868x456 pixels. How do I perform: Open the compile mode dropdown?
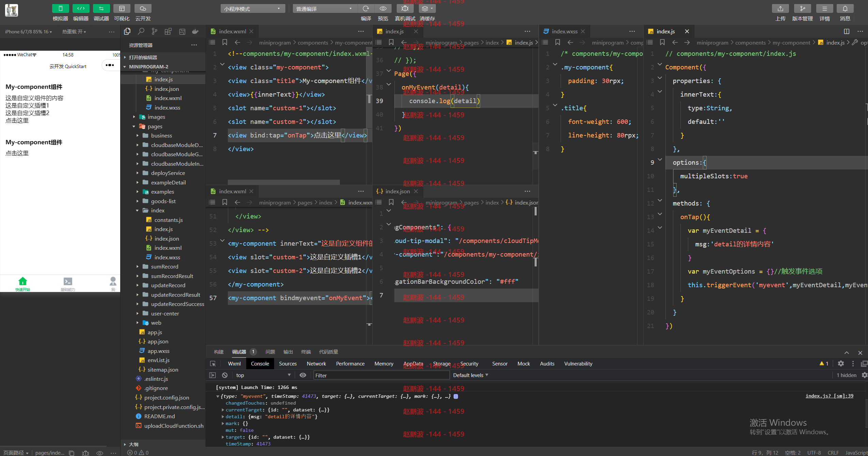325,9
